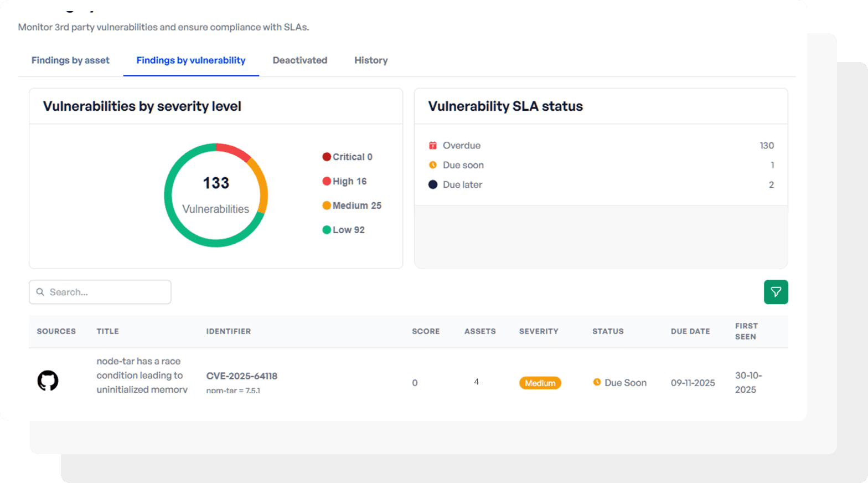Click the due date 09-11-2025 cell
This screenshot has width=868, height=483.
693,383
